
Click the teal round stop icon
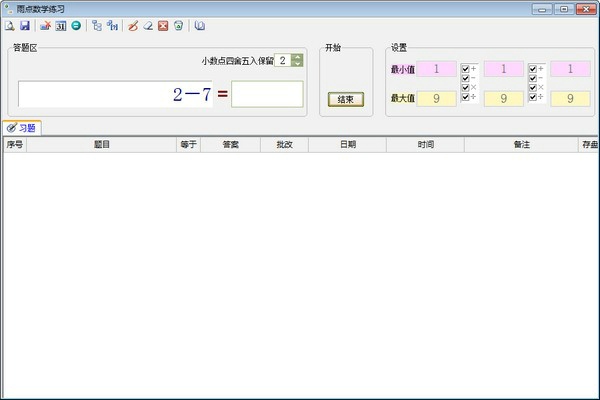pyautogui.click(x=75, y=25)
